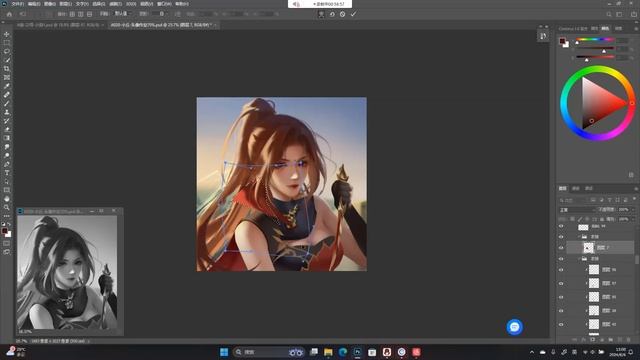
Task: Select the Frame tool
Action: coord(7,77)
